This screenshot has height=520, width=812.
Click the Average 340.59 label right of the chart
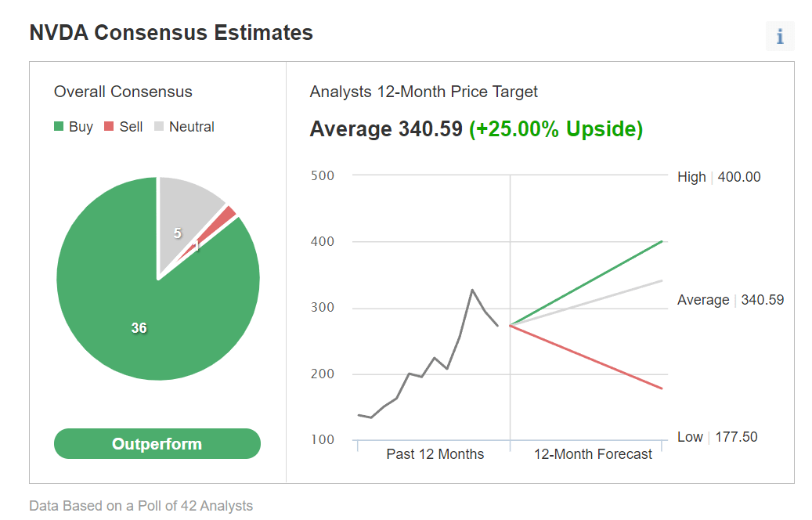point(731,300)
